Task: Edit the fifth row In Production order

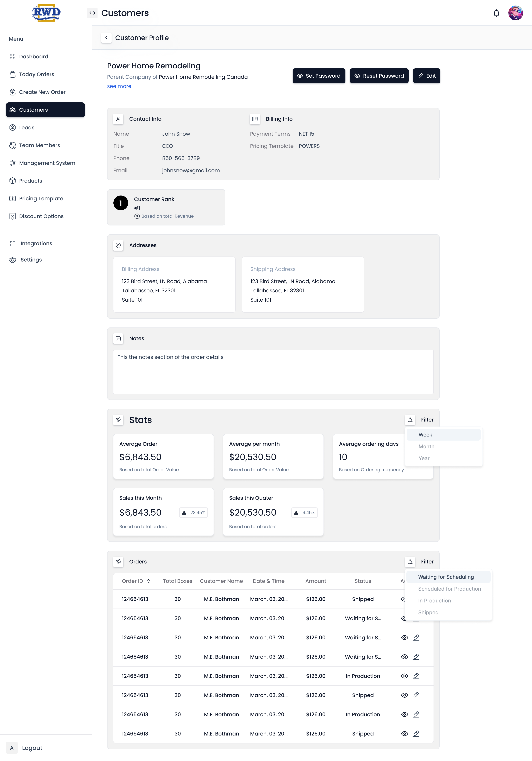Action: click(416, 676)
